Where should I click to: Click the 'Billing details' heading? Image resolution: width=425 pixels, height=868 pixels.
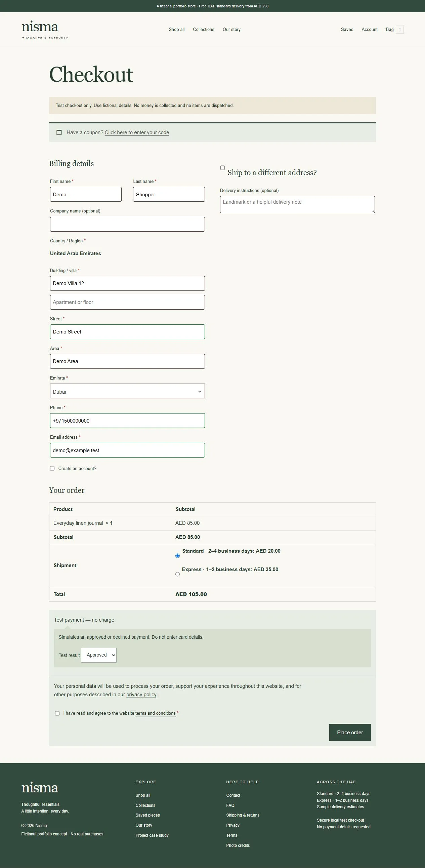coord(72,163)
